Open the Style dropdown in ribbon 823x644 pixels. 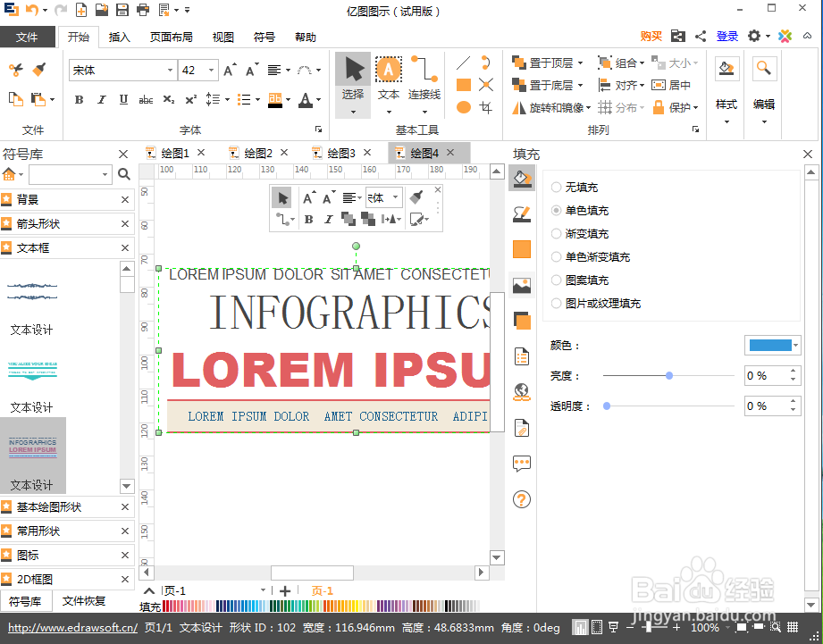727,122
